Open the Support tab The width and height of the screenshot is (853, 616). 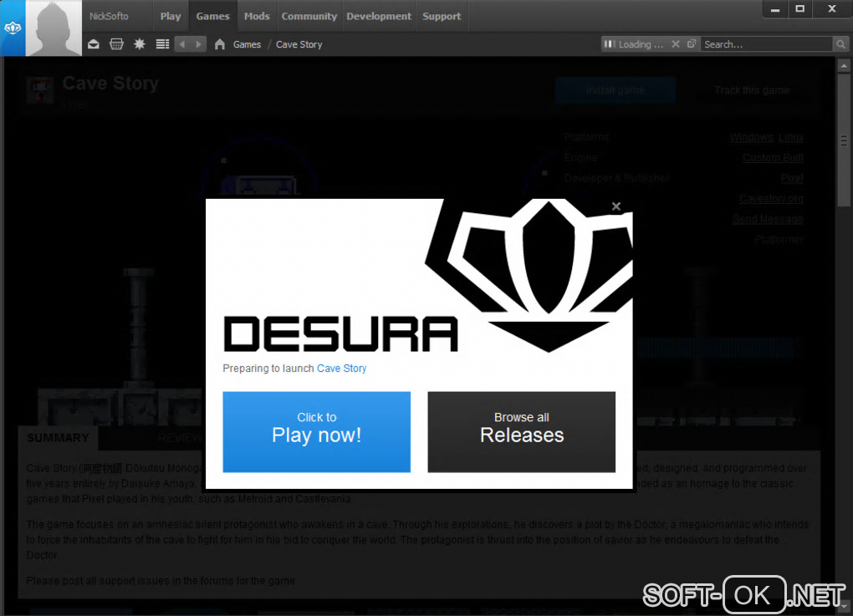[x=442, y=17]
